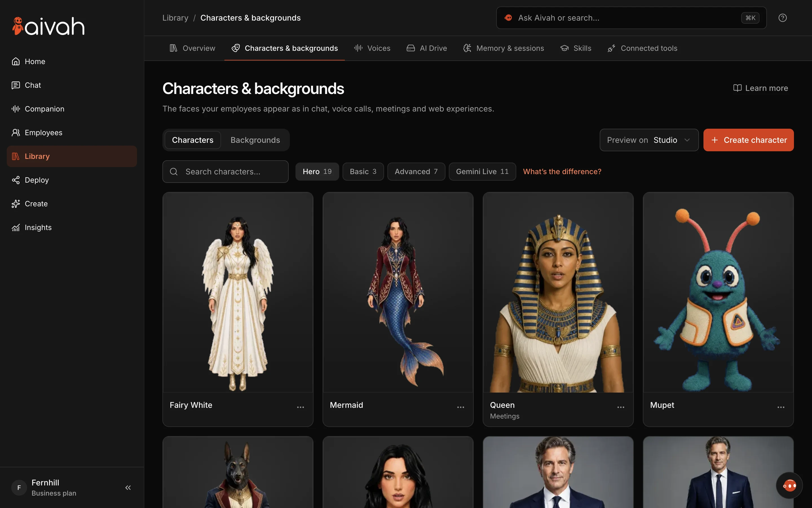Open Mupet card three-dot menu

click(781, 407)
